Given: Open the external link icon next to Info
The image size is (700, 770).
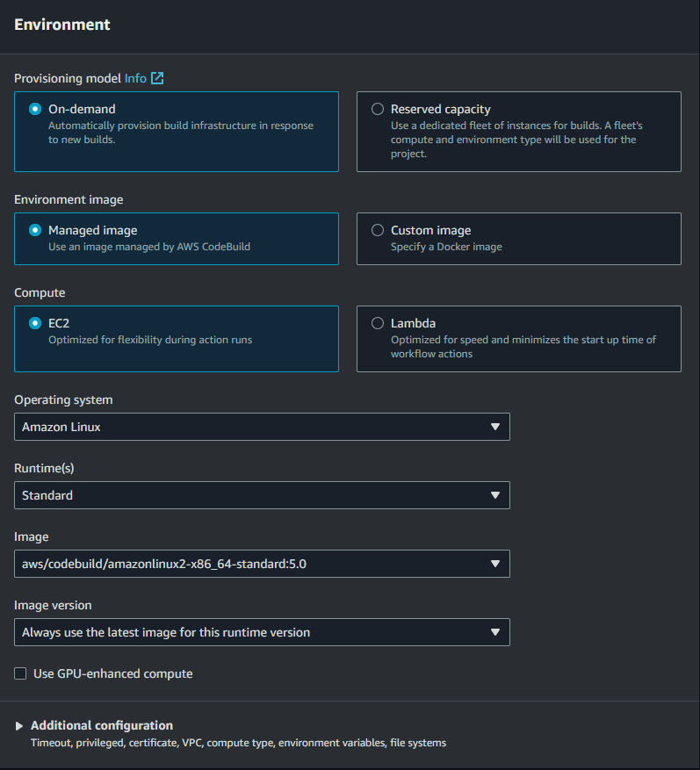Looking at the screenshot, I should pos(157,78).
